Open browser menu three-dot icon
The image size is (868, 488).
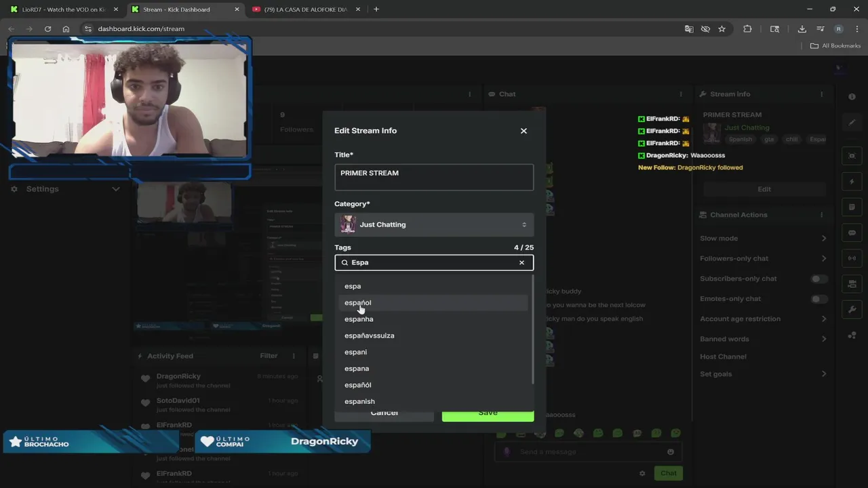point(856,29)
